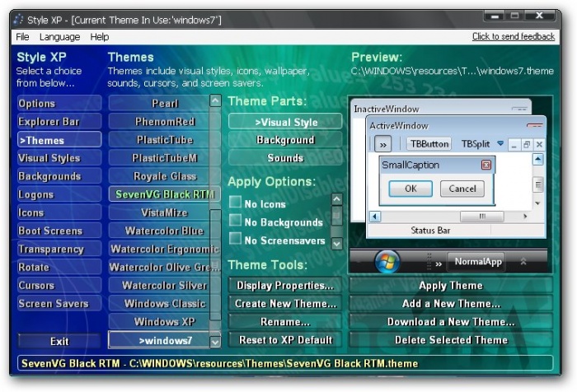Open the Cursors section

click(59, 286)
